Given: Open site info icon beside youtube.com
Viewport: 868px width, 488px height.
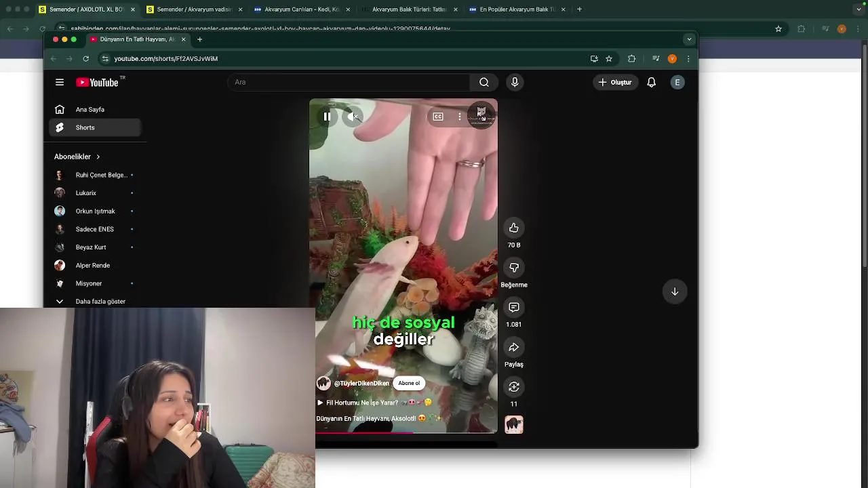Looking at the screenshot, I should (105, 59).
